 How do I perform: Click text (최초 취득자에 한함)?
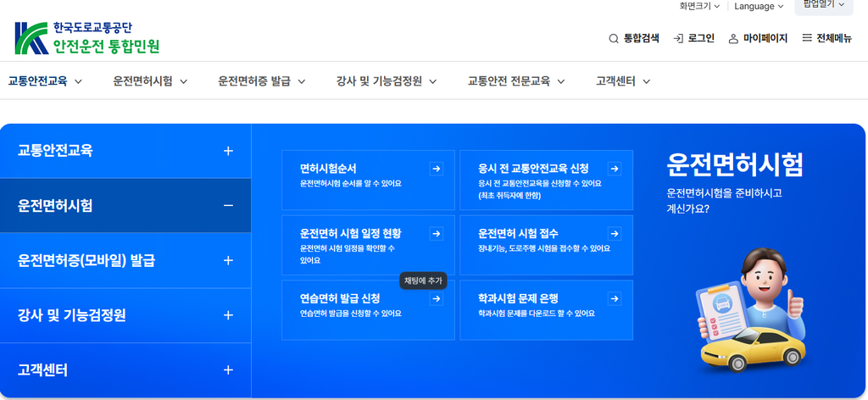coord(509,196)
